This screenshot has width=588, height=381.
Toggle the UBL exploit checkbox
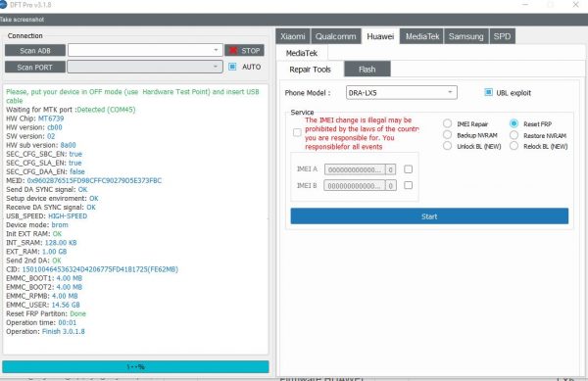(489, 92)
